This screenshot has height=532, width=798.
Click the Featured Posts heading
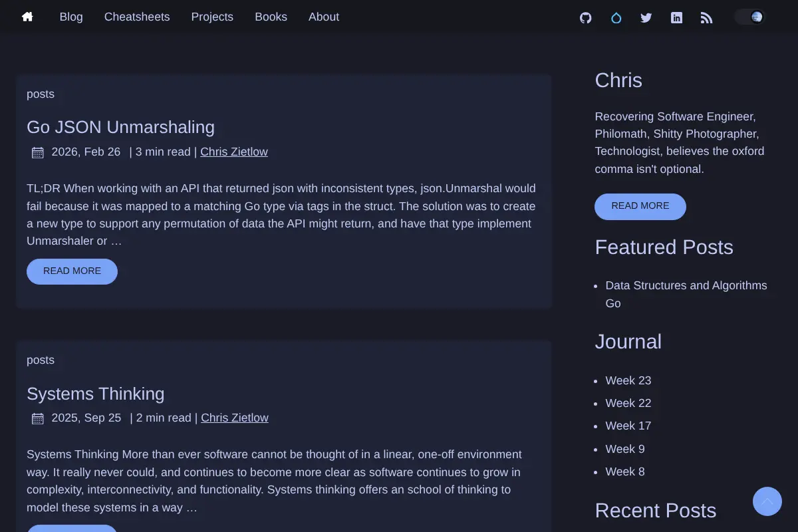point(664,247)
